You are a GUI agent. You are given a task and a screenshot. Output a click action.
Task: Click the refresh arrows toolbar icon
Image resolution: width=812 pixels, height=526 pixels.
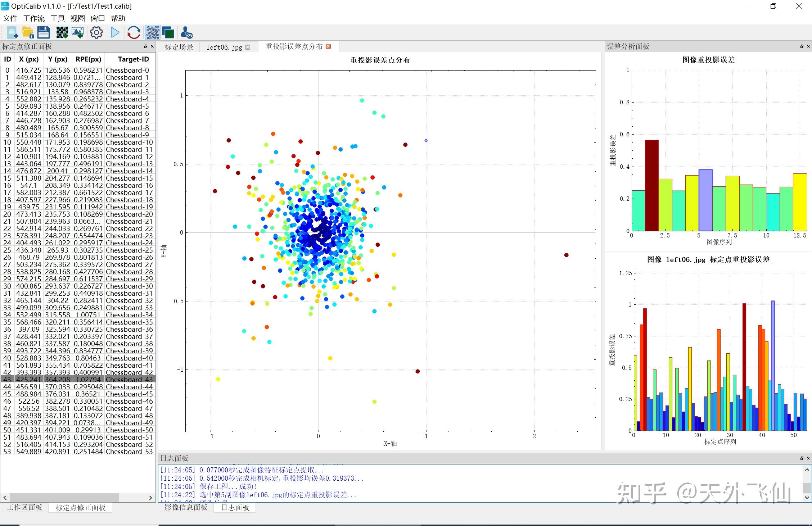pyautogui.click(x=134, y=33)
